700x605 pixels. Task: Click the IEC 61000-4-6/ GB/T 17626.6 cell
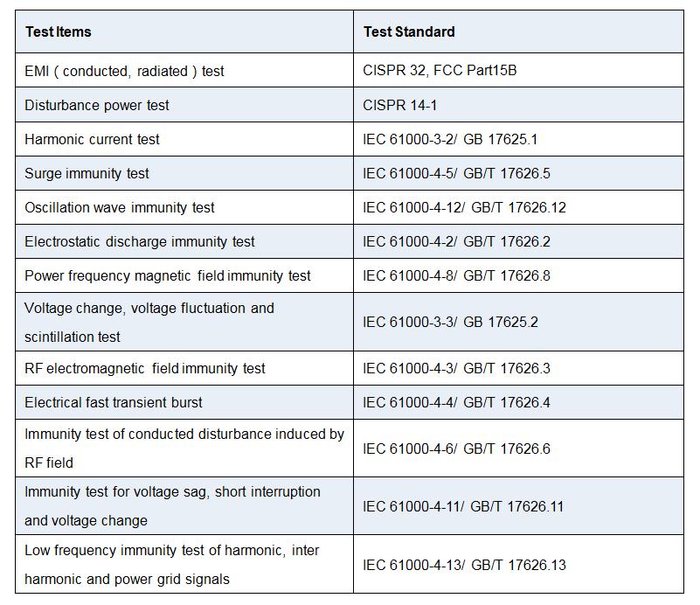tap(456, 449)
